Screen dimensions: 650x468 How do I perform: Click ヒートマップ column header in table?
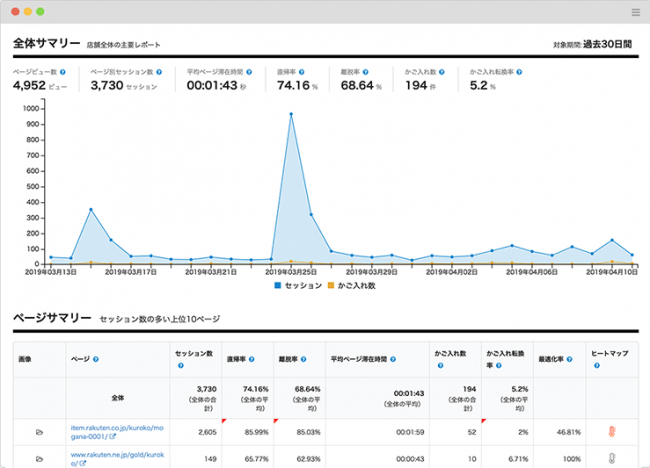[x=609, y=354]
